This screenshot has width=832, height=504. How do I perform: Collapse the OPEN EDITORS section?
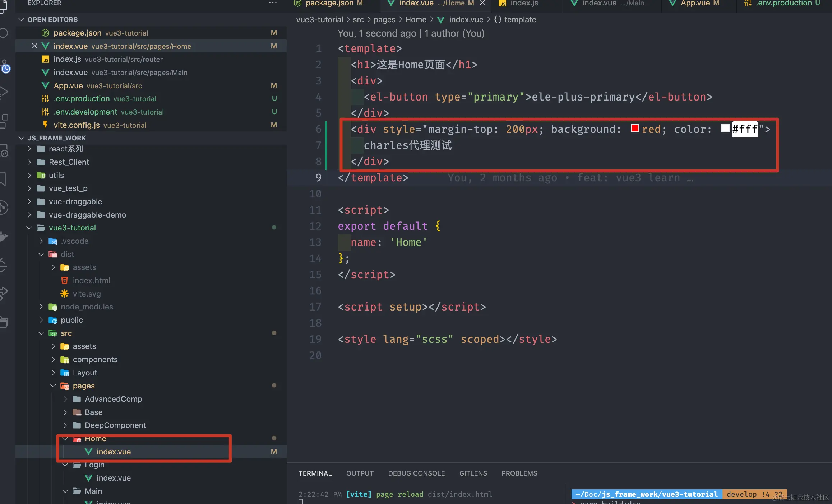22,19
